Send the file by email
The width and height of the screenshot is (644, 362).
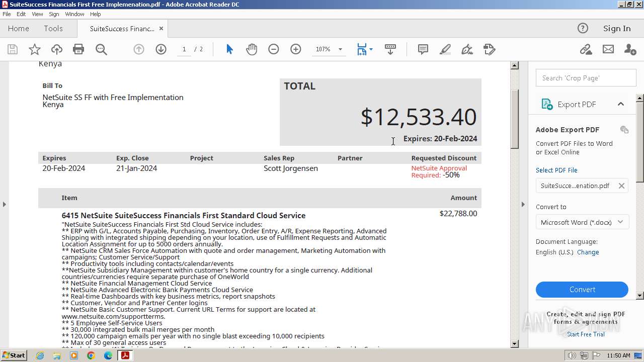pyautogui.click(x=608, y=49)
